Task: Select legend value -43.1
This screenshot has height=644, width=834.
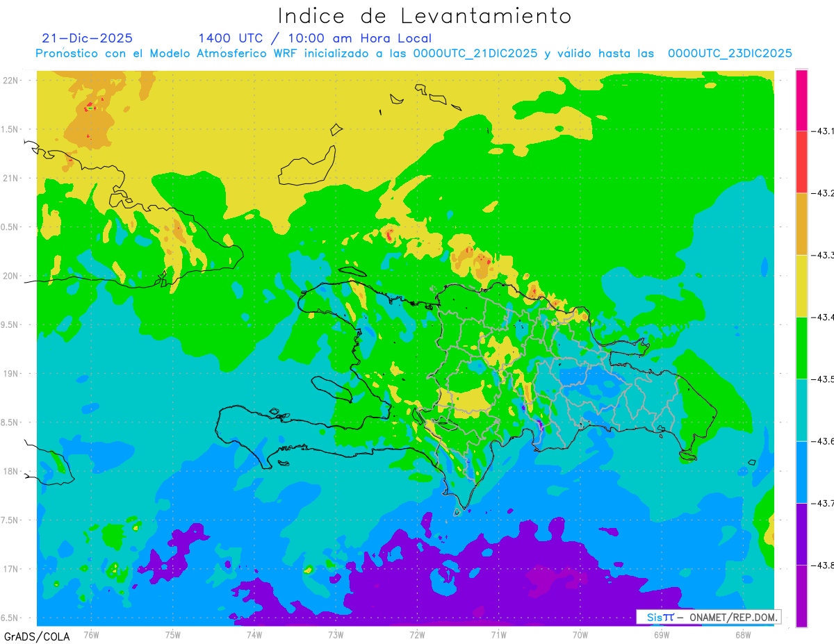Action: pyautogui.click(x=824, y=131)
